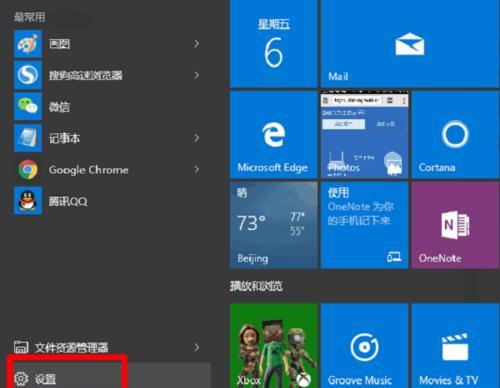
Task: Click the 文件资源管理器 label
Action: pos(72,348)
